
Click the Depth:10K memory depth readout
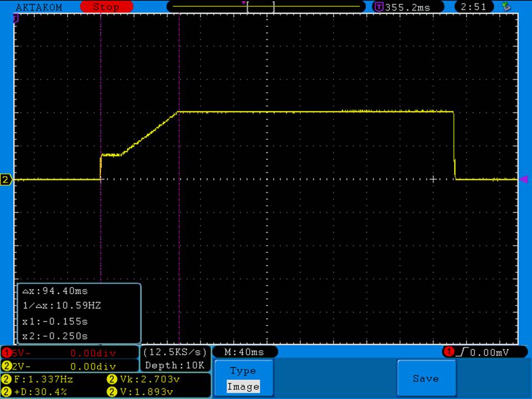click(175, 366)
